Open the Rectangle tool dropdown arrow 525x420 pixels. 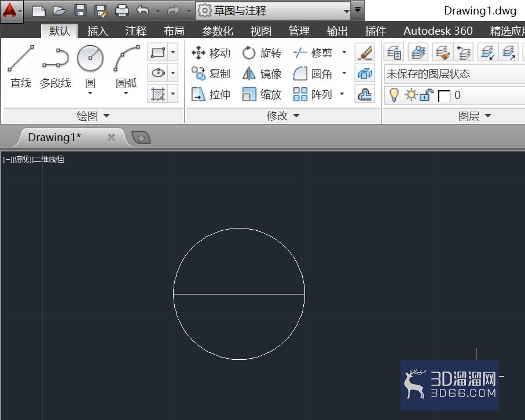(172, 53)
